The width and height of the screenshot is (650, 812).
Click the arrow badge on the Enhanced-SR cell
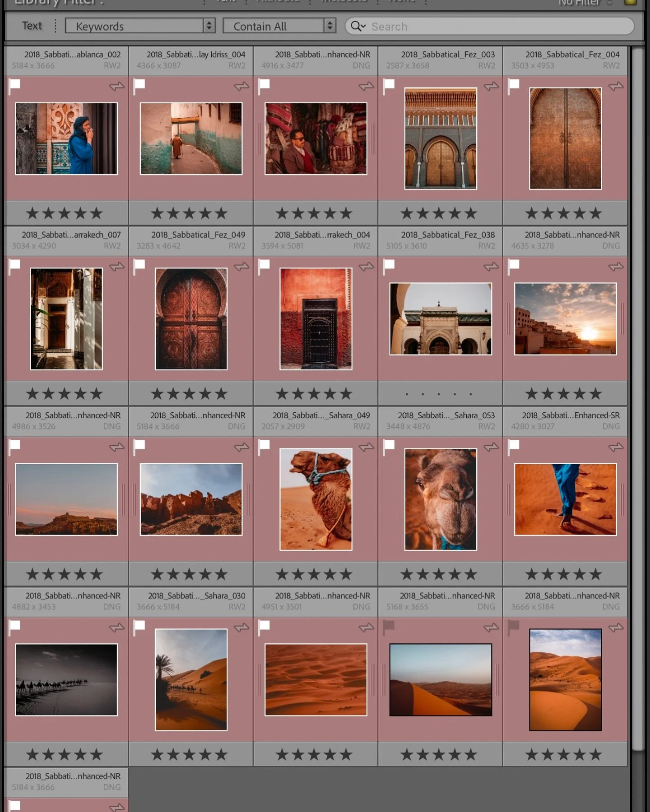[616, 447]
